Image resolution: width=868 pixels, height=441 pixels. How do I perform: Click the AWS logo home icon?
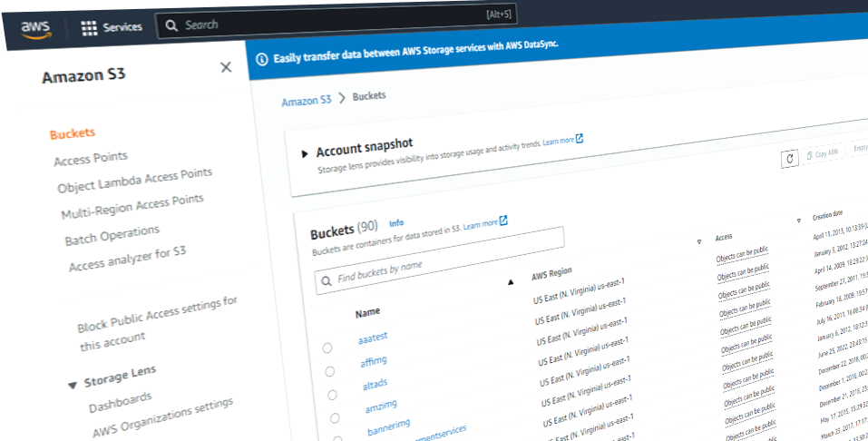(x=36, y=29)
